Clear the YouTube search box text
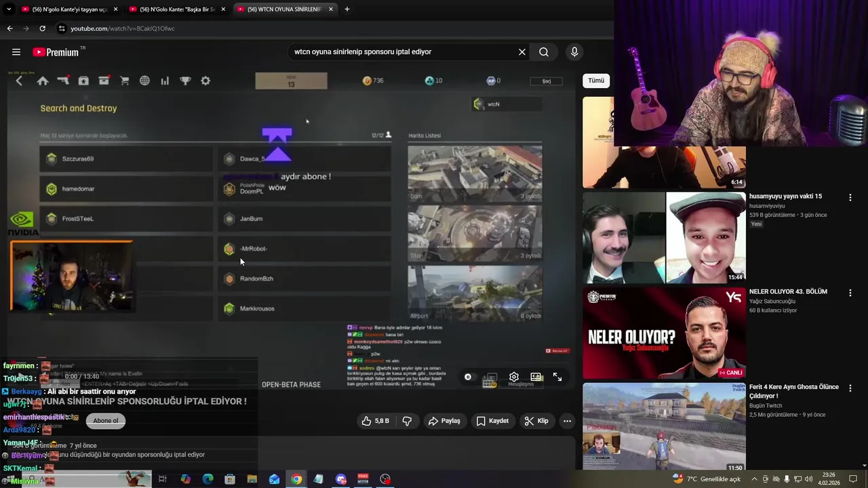This screenshot has width=868, height=488. (522, 52)
